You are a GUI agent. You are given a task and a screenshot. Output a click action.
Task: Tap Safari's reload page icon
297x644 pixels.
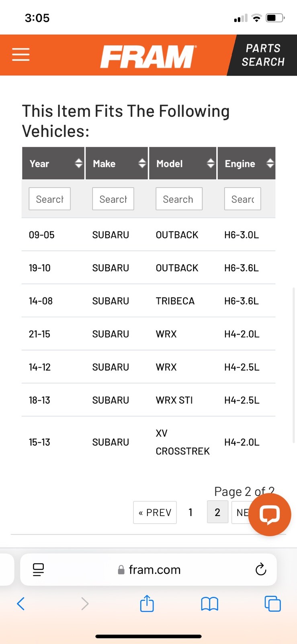pos(261,569)
